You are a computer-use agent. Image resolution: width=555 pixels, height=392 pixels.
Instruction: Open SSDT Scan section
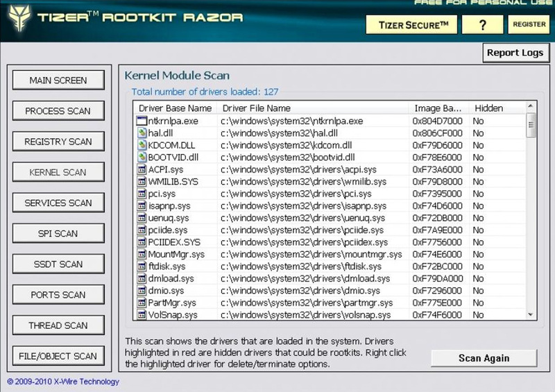click(58, 264)
